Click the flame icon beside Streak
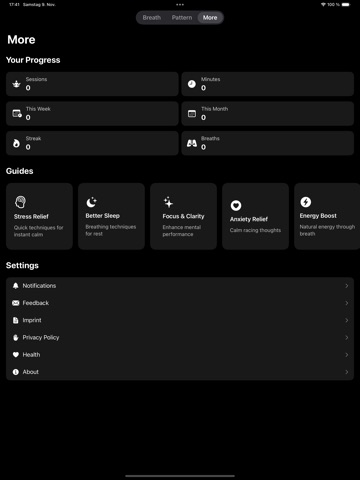360x480 pixels. (x=16, y=143)
